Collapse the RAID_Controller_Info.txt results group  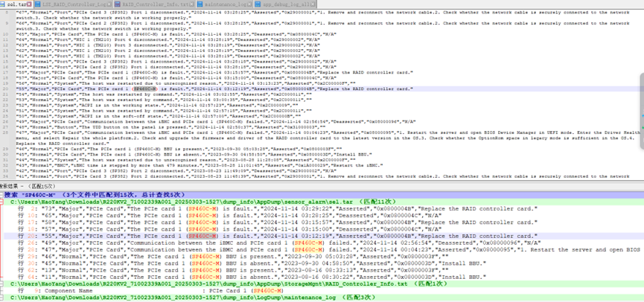click(x=2, y=284)
